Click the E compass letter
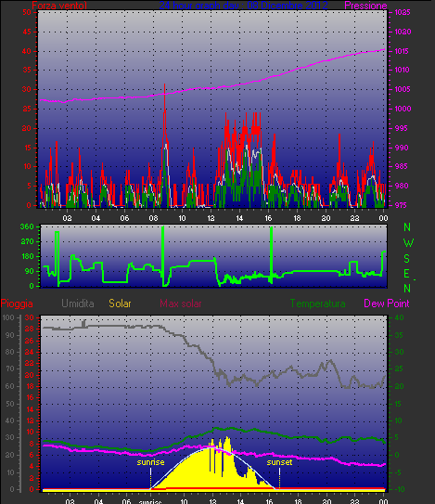Screen dimensions: 435x504 pyautogui.click(x=407, y=274)
